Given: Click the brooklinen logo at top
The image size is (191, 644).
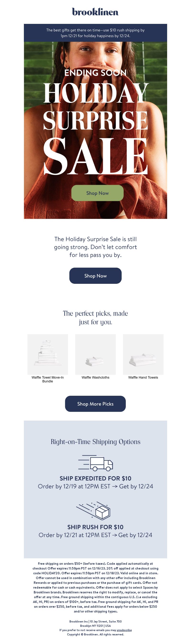Looking at the screenshot, I should pos(95,12).
